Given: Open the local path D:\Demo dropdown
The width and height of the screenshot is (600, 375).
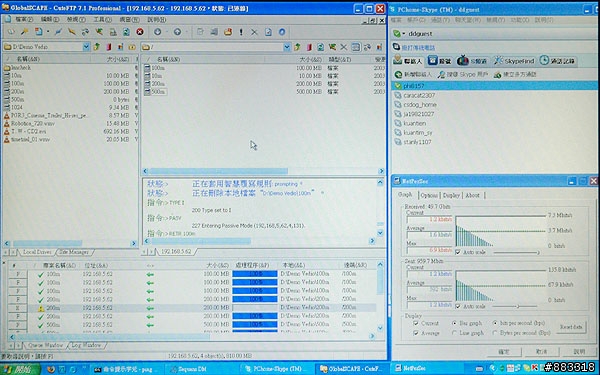Looking at the screenshot, I should [86, 47].
